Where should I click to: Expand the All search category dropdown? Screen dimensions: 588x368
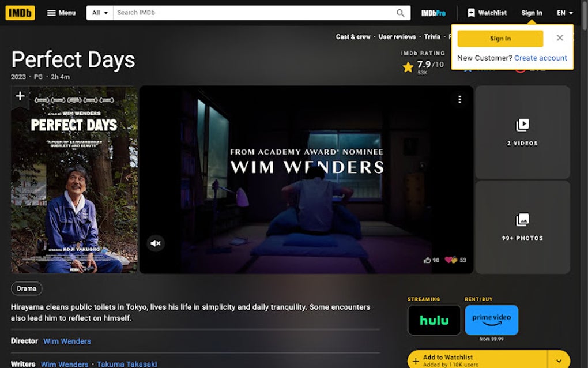[100, 13]
